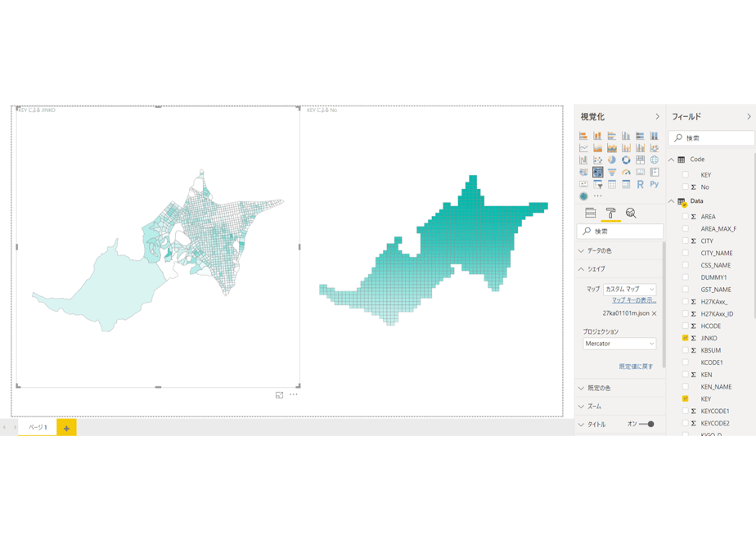
Task: Select the Python visual
Action: pos(655,184)
